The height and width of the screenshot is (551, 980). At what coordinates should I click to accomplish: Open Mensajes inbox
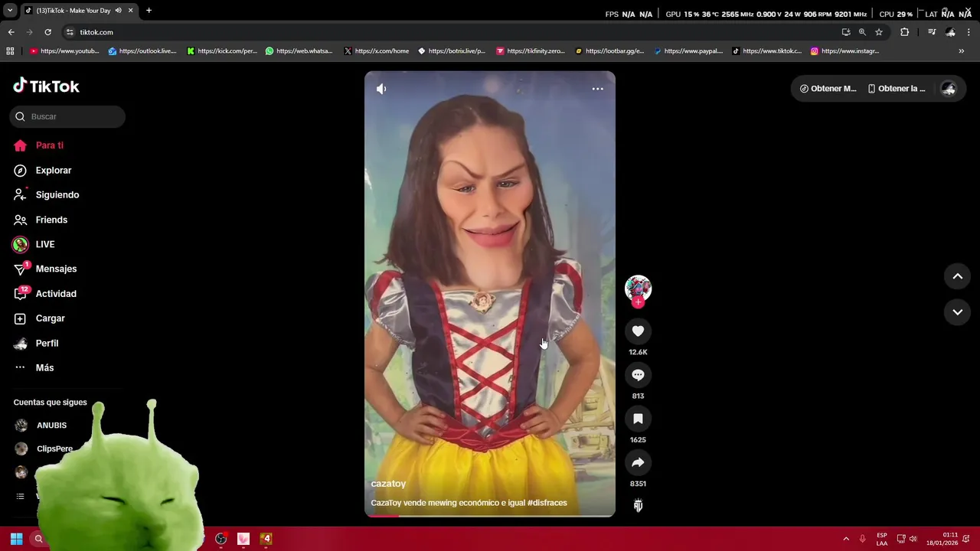45,269
